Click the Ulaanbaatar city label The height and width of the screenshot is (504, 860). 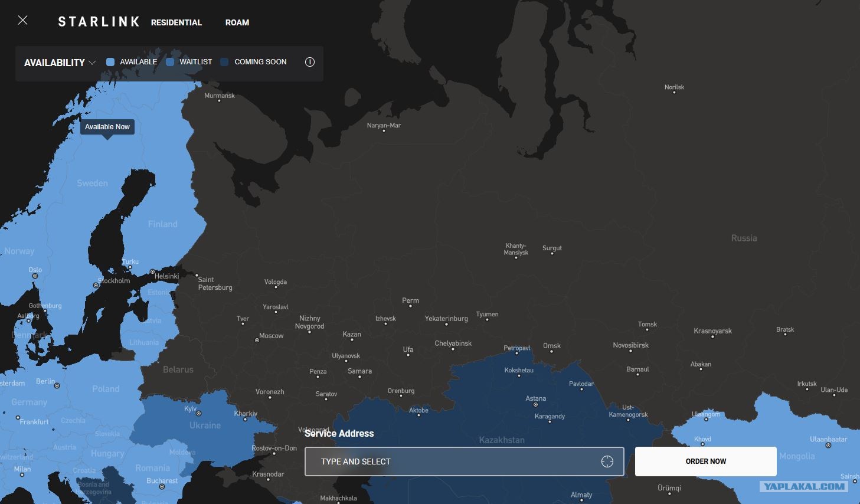pyautogui.click(x=828, y=439)
